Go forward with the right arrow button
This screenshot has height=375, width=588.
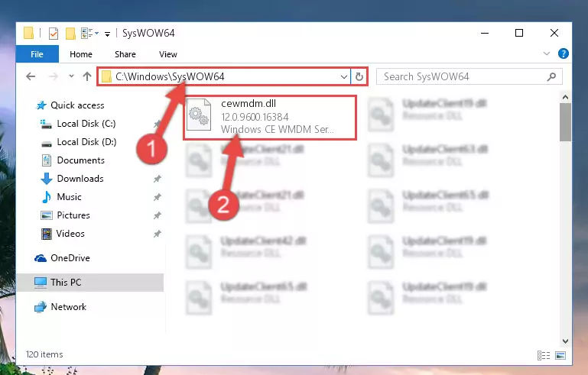click(54, 76)
